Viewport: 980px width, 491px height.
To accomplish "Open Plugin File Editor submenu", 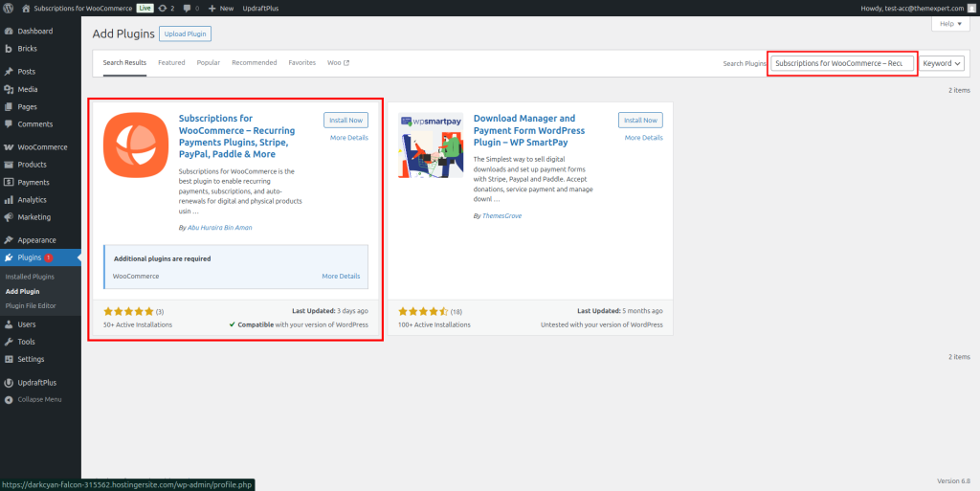I will (31, 306).
